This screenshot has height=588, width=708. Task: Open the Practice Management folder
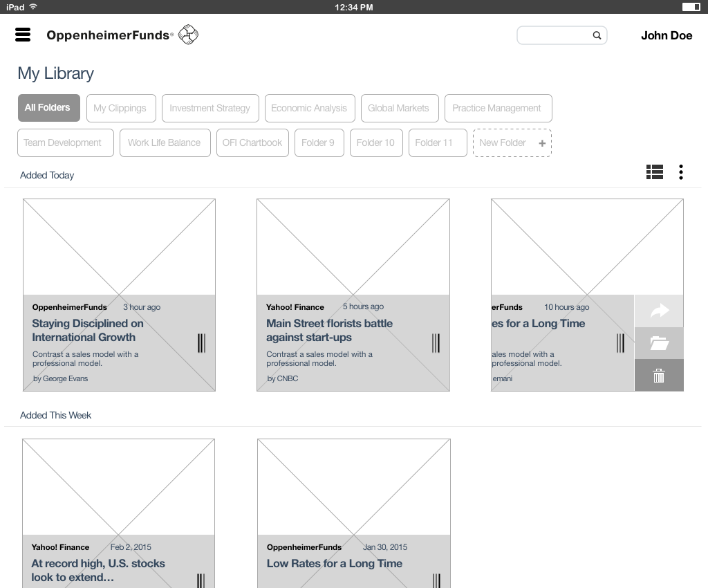tap(498, 108)
